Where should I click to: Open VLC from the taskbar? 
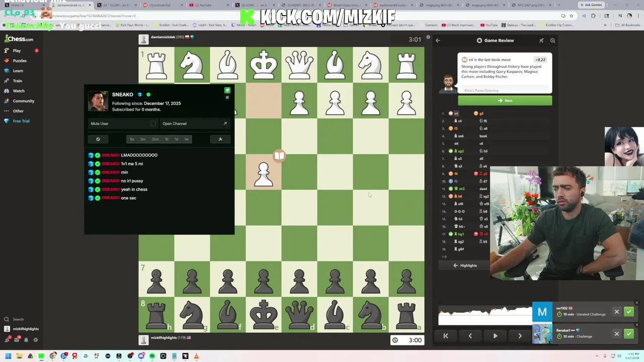196,356
